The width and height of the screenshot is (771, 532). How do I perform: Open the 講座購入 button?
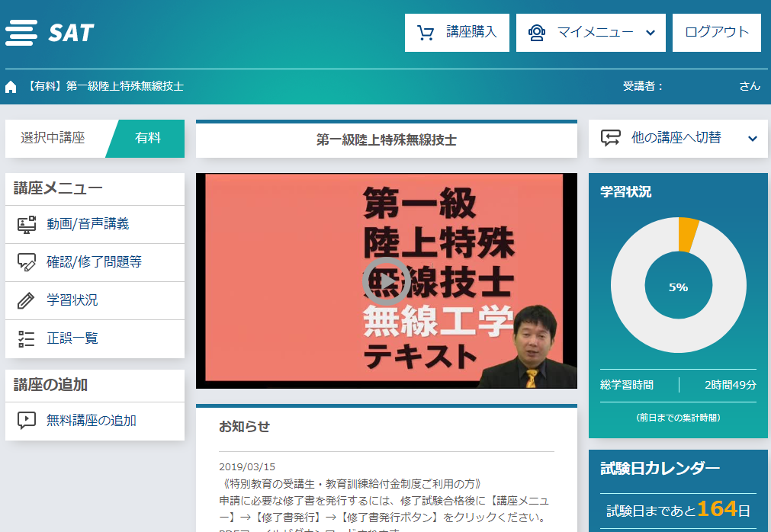[x=457, y=33]
